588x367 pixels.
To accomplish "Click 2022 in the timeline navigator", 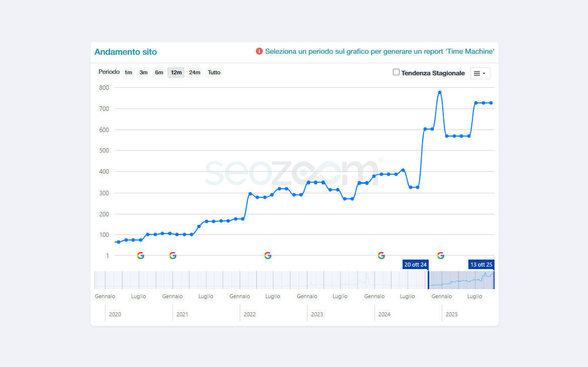I will click(250, 314).
